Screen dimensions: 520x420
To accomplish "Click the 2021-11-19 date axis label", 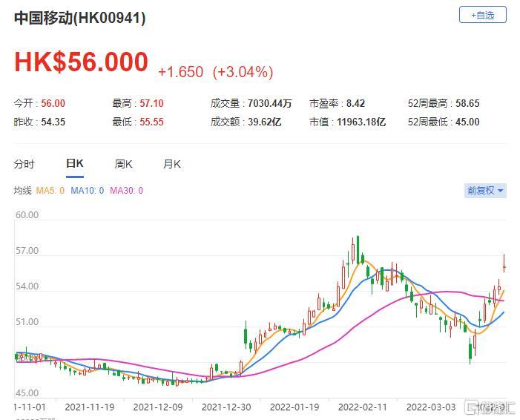I will (x=90, y=407).
